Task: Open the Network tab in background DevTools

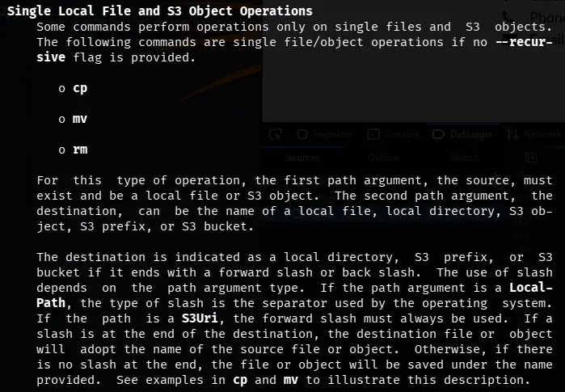Action: [533, 135]
